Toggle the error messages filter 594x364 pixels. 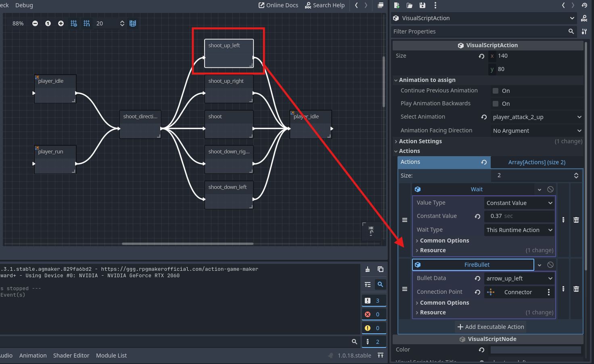pos(373,314)
